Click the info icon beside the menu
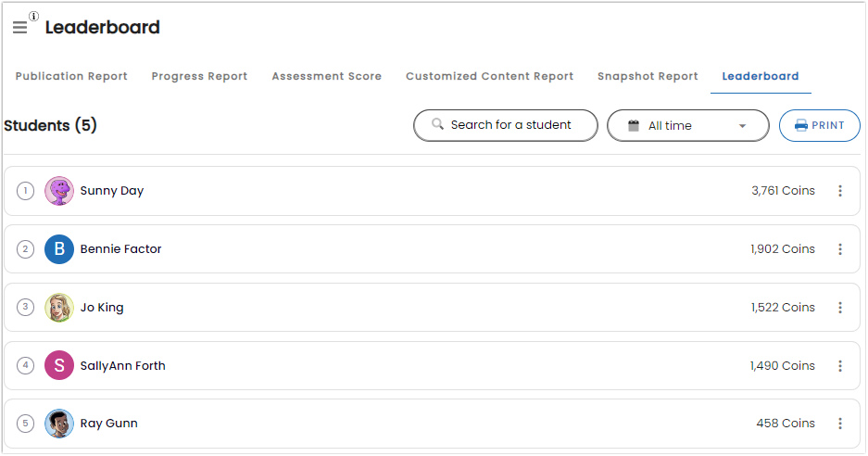 tap(33, 16)
